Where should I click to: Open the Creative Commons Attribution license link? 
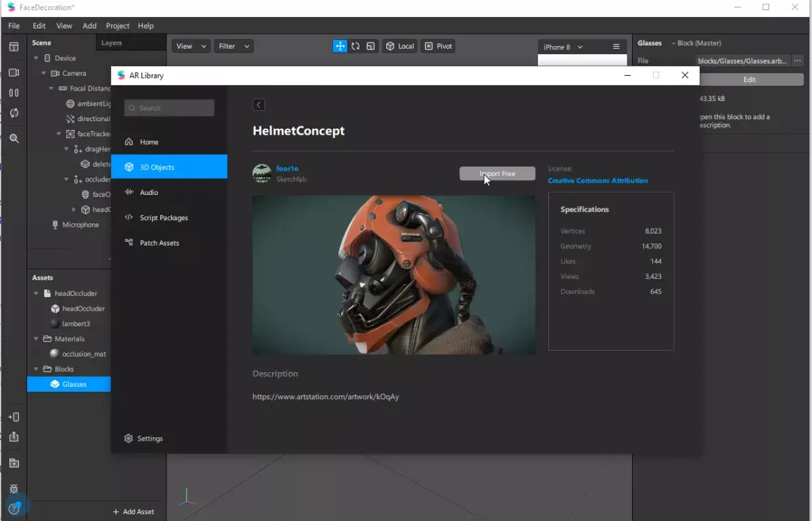tap(597, 181)
